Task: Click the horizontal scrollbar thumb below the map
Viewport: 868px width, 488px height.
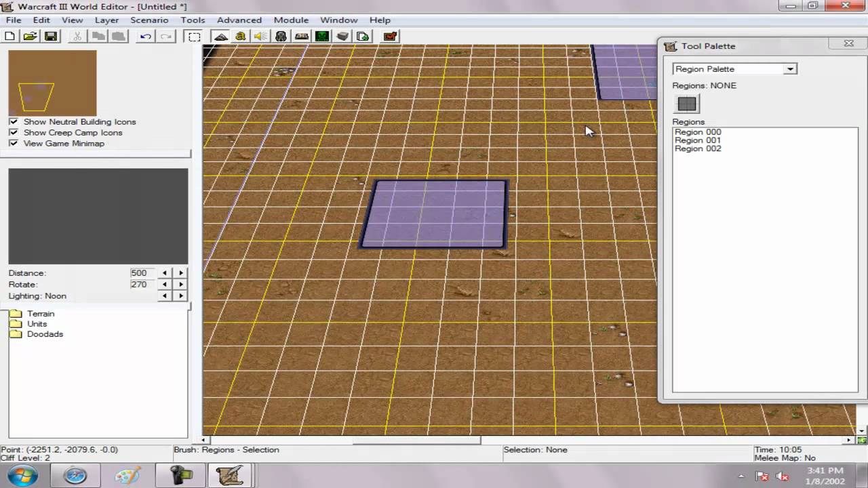Action: coord(416,441)
